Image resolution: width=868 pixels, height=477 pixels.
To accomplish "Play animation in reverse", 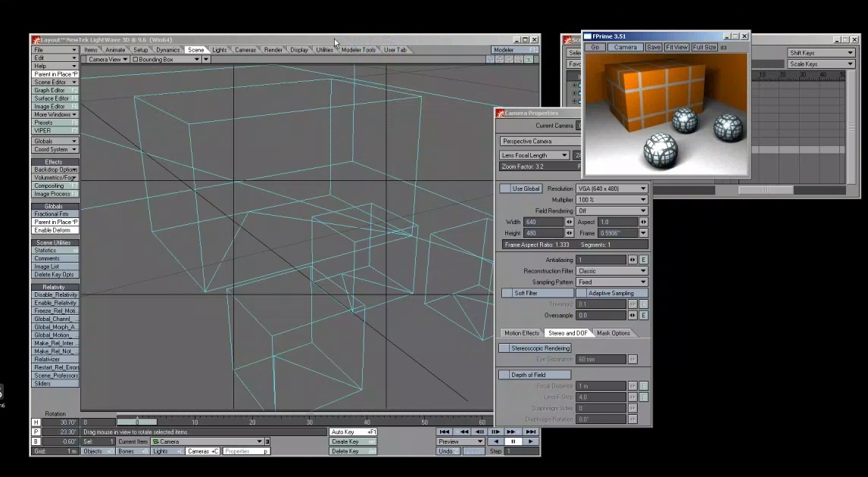I will point(496,441).
